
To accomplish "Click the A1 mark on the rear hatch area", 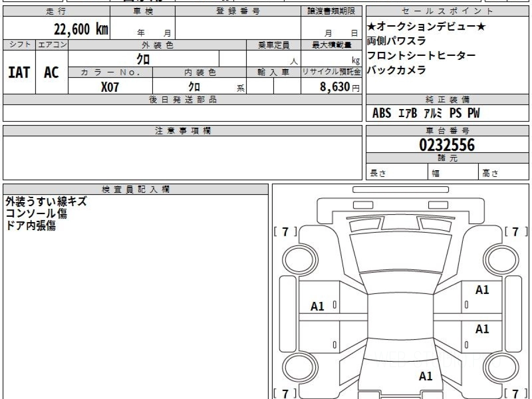I will coord(426,376).
